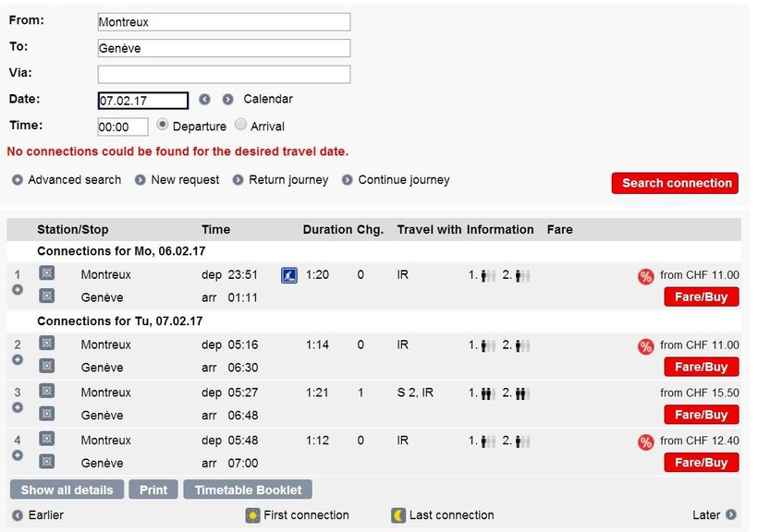Click the First connection sun icon
Screen dimensions: 758x532
click(x=252, y=515)
